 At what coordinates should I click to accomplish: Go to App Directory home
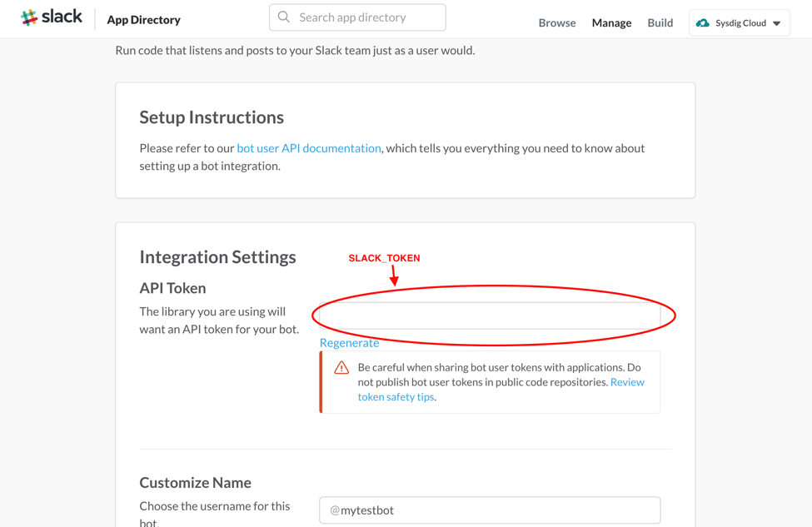coord(143,20)
